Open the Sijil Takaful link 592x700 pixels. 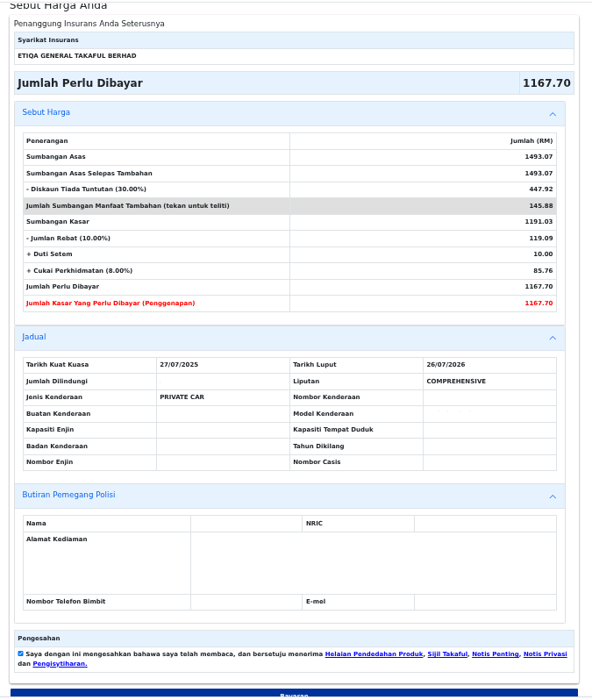coord(447,654)
